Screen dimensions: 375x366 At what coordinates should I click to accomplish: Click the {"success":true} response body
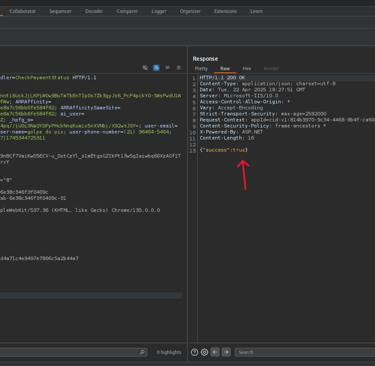pos(224,150)
